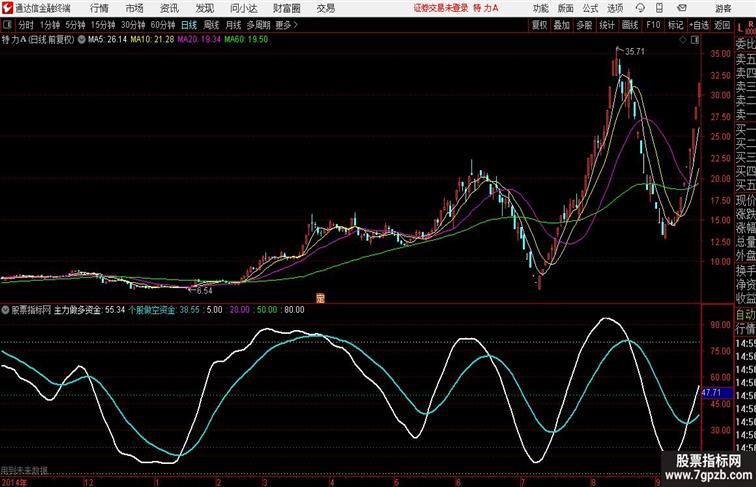Switch to 15分钟 period

(x=103, y=25)
